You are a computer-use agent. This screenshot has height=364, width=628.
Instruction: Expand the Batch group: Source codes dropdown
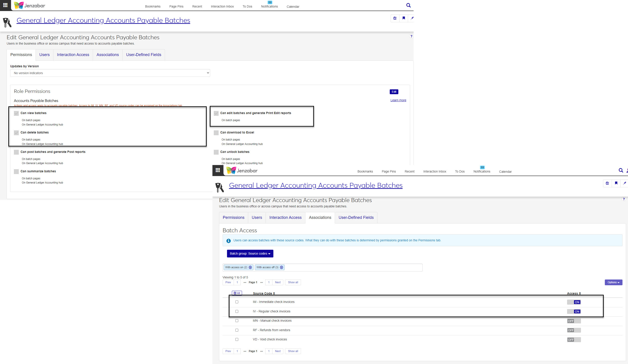click(x=250, y=253)
